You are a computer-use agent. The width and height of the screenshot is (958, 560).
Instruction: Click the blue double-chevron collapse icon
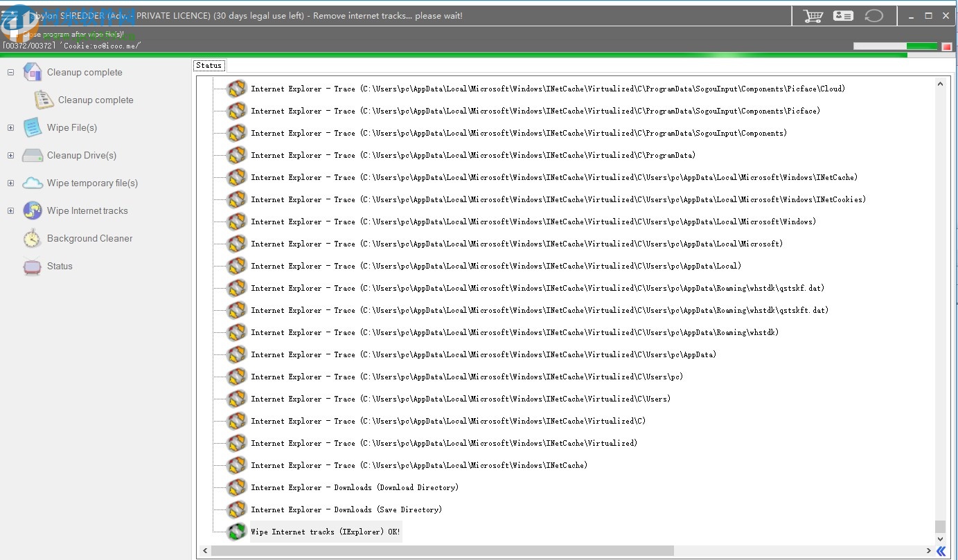point(941,551)
